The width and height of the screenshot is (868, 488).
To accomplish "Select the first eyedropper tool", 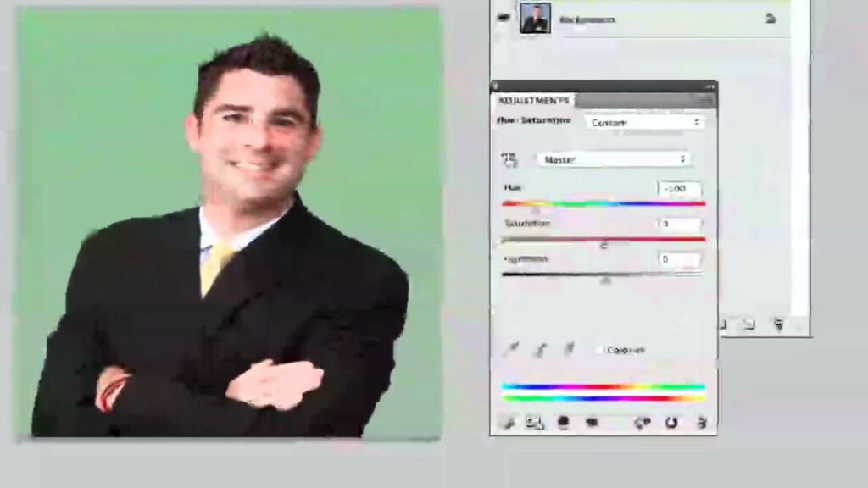I will (x=513, y=349).
